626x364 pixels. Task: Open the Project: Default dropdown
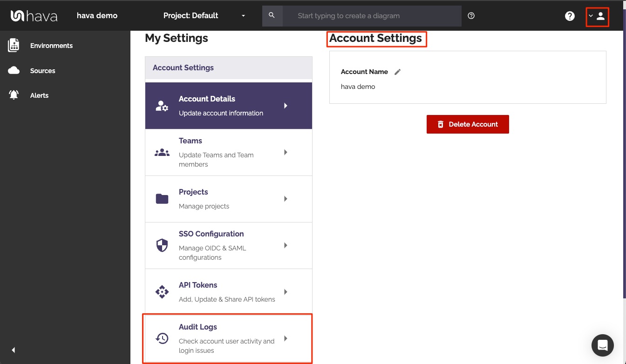coord(204,16)
